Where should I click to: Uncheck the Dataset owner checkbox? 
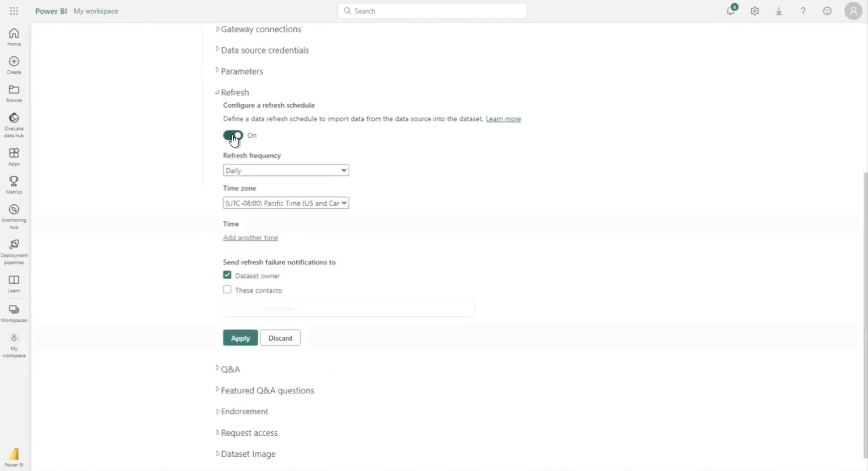click(227, 275)
